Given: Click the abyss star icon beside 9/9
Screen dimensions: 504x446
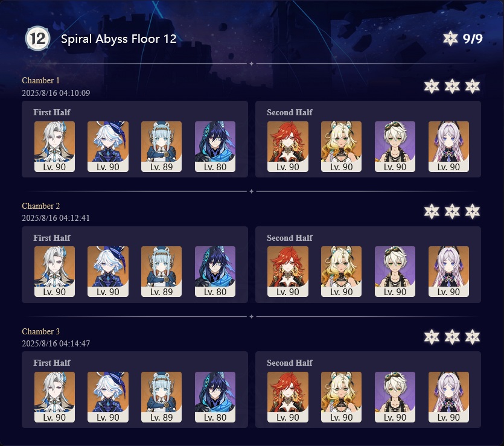Looking at the screenshot, I should 450,39.
